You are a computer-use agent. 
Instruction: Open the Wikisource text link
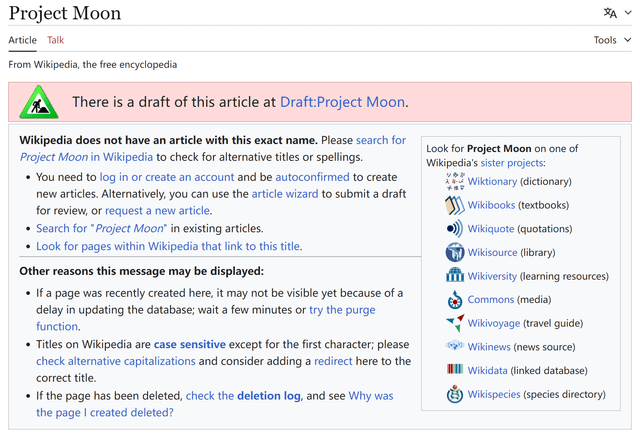pyautogui.click(x=492, y=252)
